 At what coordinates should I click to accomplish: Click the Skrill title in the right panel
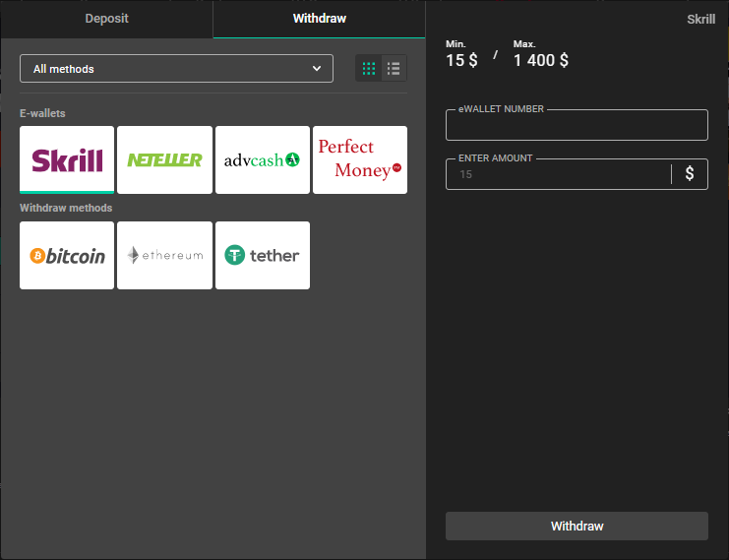pos(701,19)
